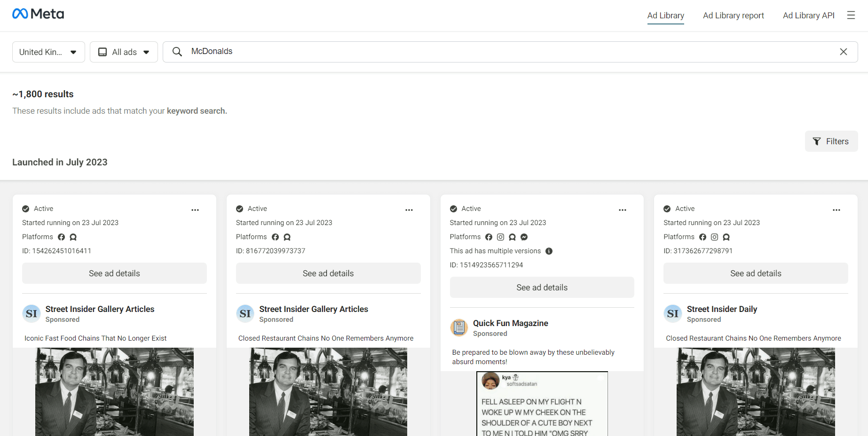The width and height of the screenshot is (868, 436).
Task: Click inside the McDonalds search field
Action: pos(329,52)
